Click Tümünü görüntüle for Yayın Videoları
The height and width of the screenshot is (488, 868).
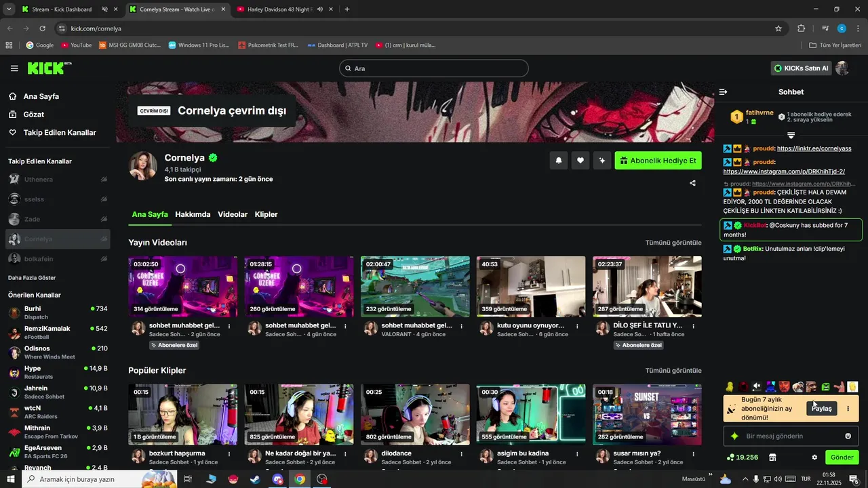(673, 243)
